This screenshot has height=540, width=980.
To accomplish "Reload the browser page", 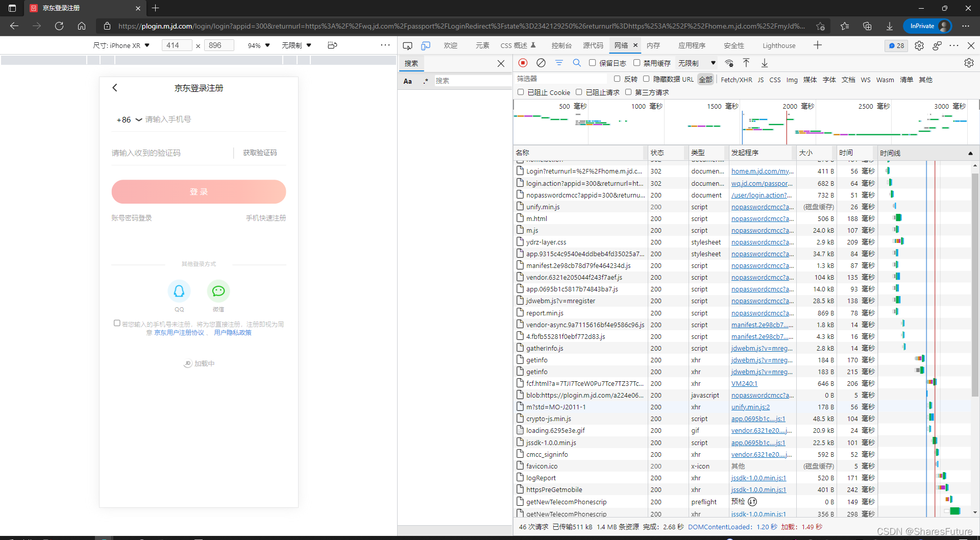I will [59, 26].
